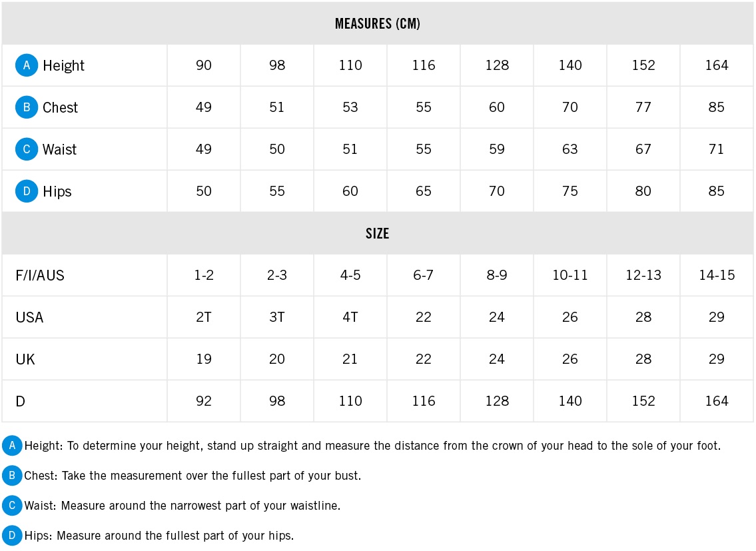Select the Height value 90 cell

(203, 65)
